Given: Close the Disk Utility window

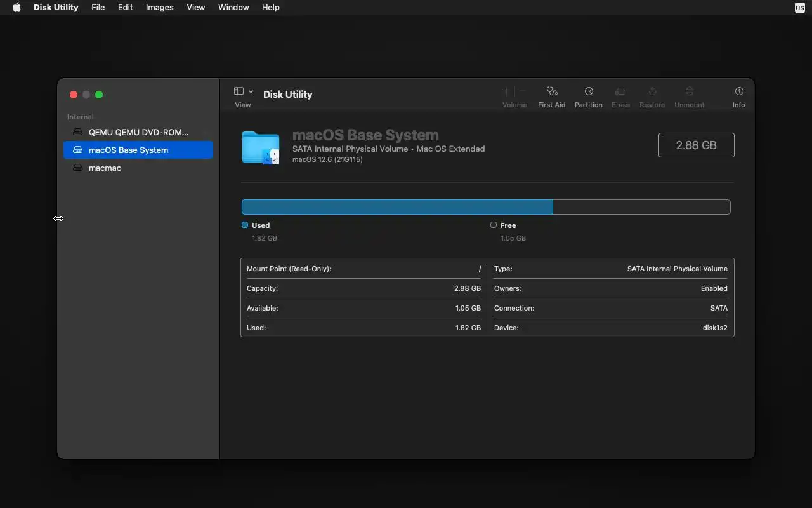Looking at the screenshot, I should 74,95.
